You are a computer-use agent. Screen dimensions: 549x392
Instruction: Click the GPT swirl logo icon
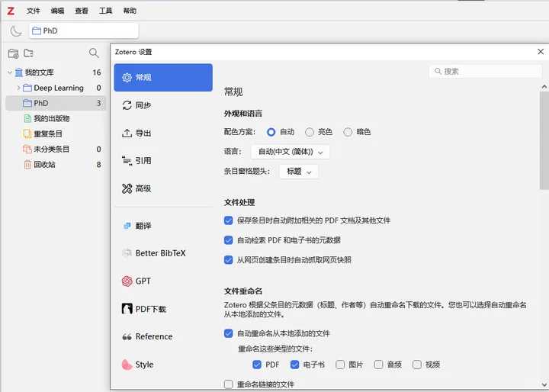click(127, 281)
